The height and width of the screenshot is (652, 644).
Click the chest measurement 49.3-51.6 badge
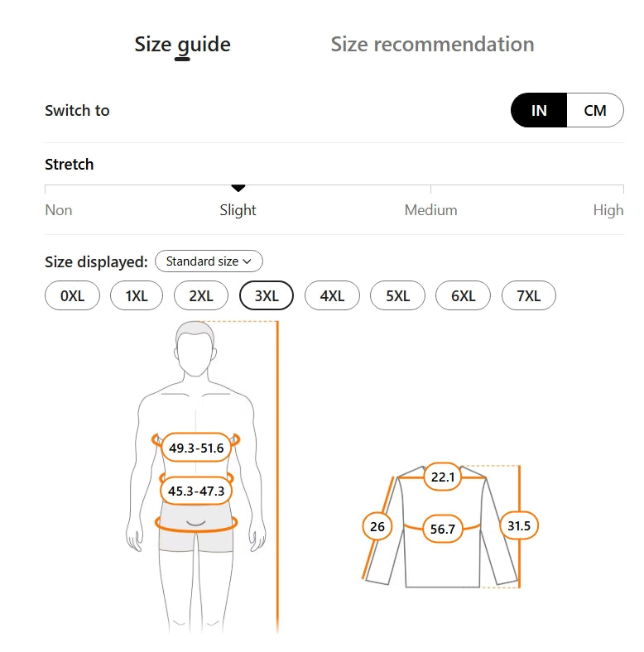point(196,448)
